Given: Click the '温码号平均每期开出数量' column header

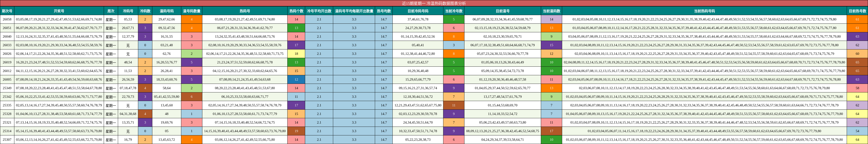Looking at the screenshot, I should click(354, 11).
